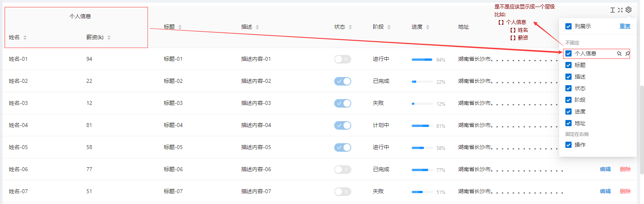Screen dimensions: 644x204
Task: Sort by 状态 column arrows
Action: (350, 27)
